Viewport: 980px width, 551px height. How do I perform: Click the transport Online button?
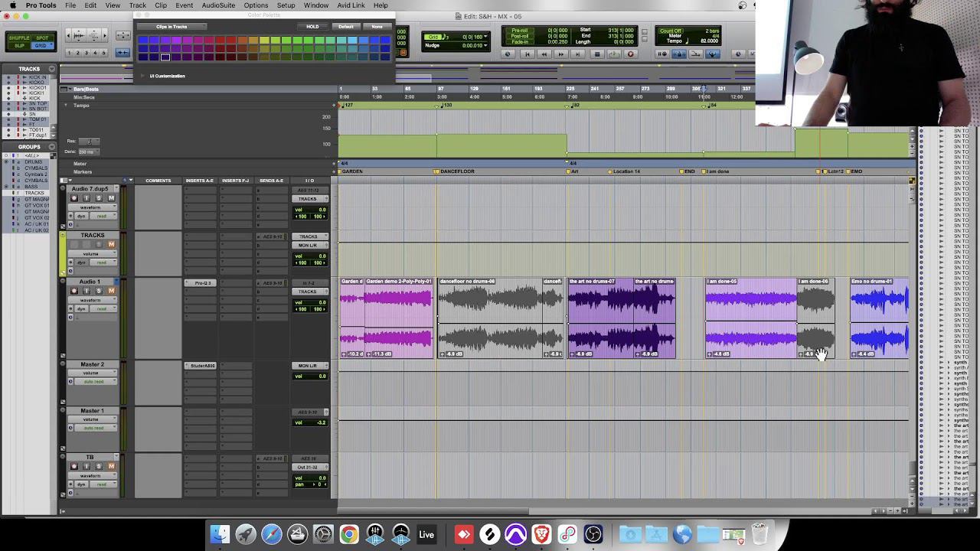pos(508,54)
